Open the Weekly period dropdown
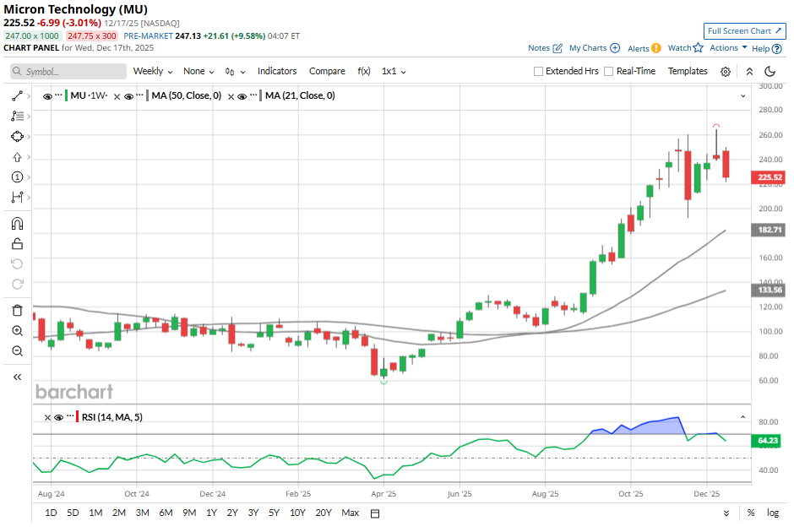Viewport: 794px width, 532px height. [x=153, y=72]
